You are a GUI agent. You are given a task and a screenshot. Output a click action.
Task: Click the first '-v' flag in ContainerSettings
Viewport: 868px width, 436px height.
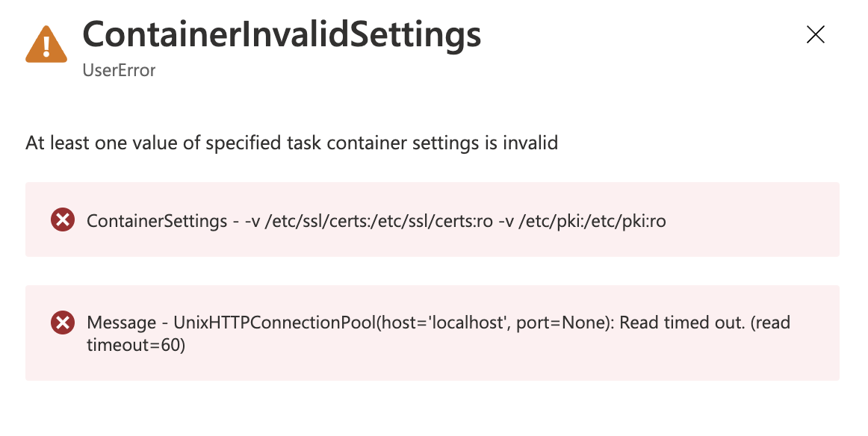point(252,221)
